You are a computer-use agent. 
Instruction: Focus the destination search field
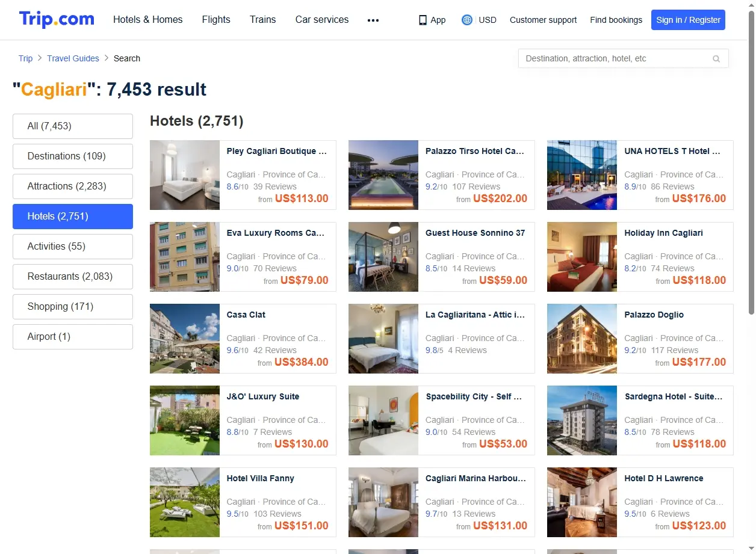click(x=624, y=58)
